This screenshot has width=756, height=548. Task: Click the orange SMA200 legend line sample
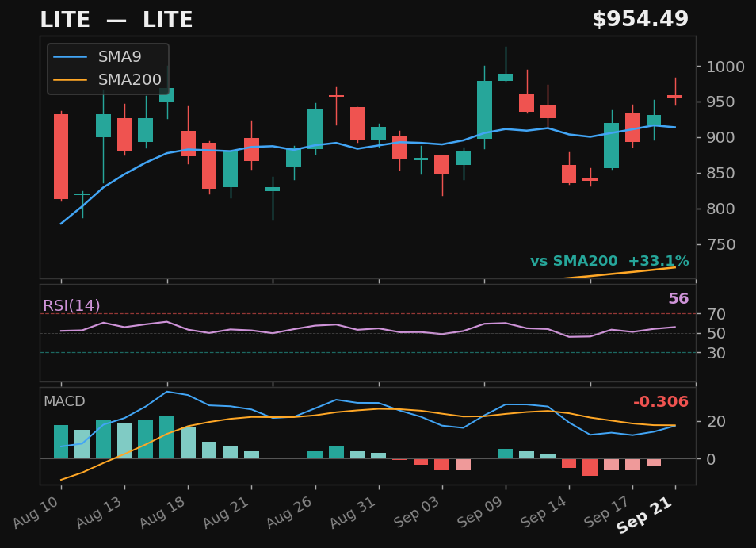tap(71, 79)
